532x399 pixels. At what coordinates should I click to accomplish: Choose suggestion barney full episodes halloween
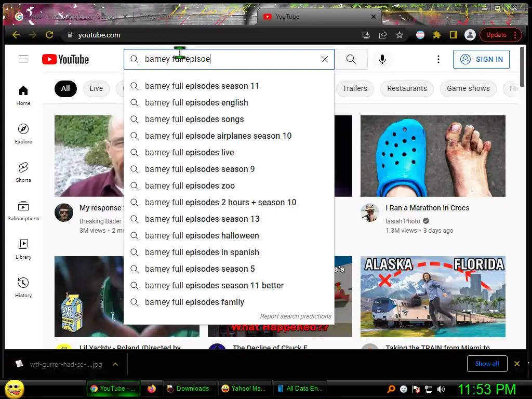229,236
